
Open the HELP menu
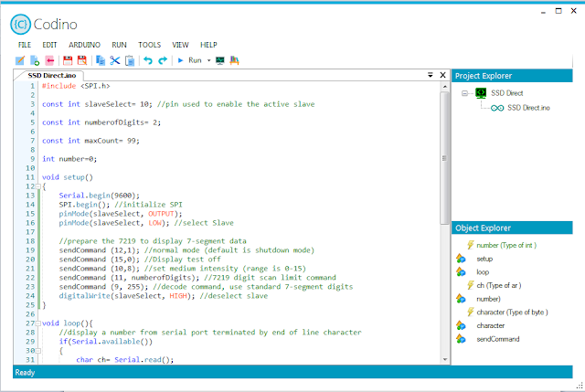(208, 45)
